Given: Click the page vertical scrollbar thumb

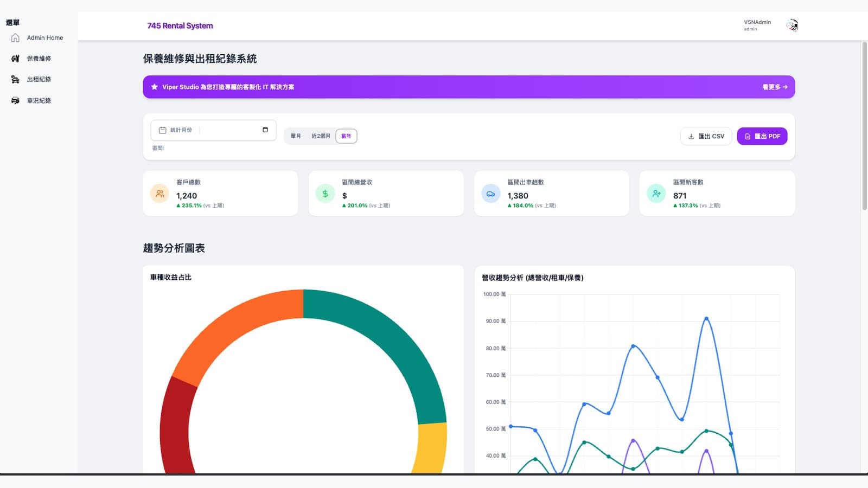Looking at the screenshot, I should [864, 126].
